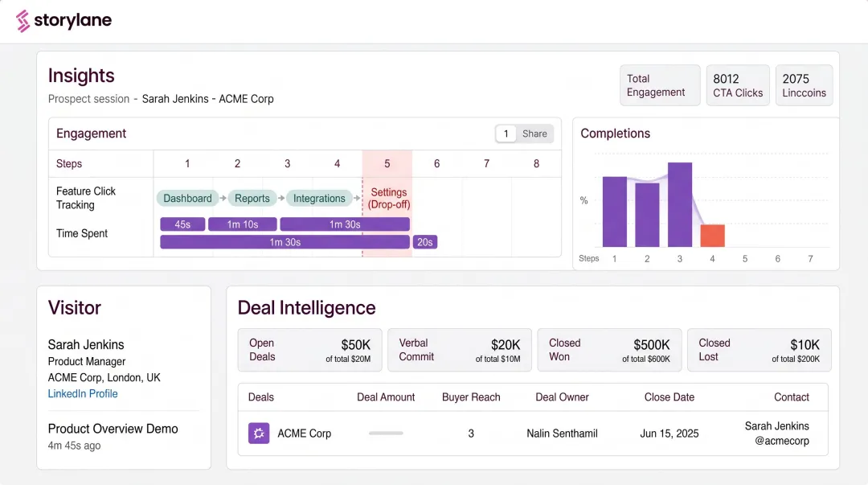Click the Completions panel title

615,134
